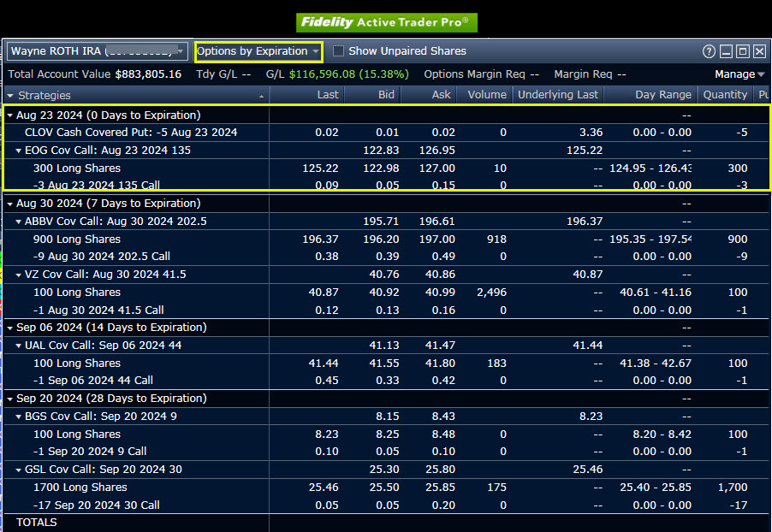
Task: Collapse the Sep 06 2024 expiration group
Action: pos(10,328)
